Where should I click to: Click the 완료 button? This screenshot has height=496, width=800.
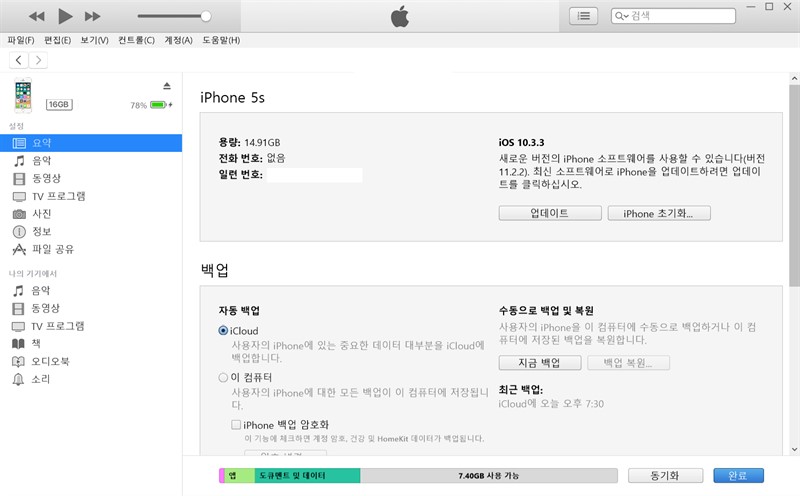(x=738, y=476)
